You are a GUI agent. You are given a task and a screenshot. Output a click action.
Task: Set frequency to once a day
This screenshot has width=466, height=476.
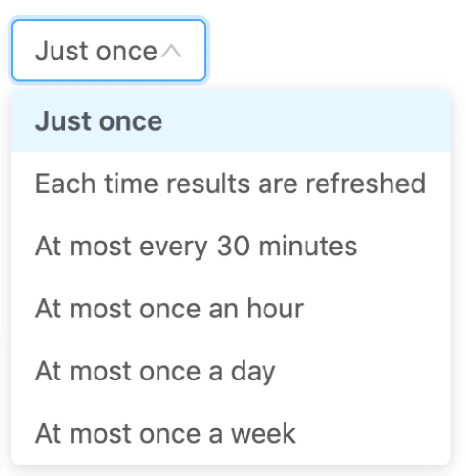pyautogui.click(x=231, y=371)
